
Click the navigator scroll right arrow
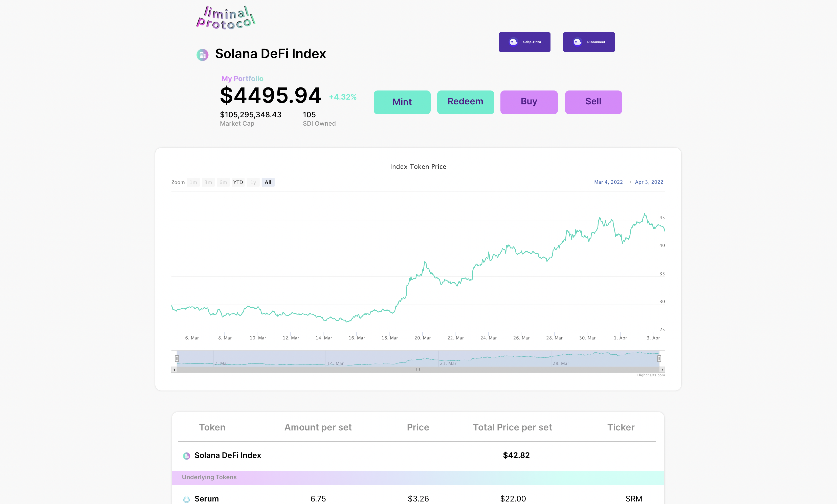click(x=662, y=370)
